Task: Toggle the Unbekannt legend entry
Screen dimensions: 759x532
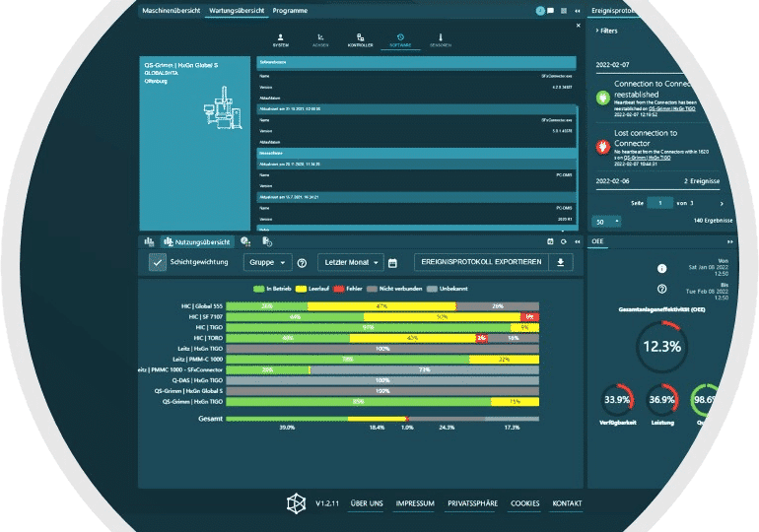Action: point(447,289)
